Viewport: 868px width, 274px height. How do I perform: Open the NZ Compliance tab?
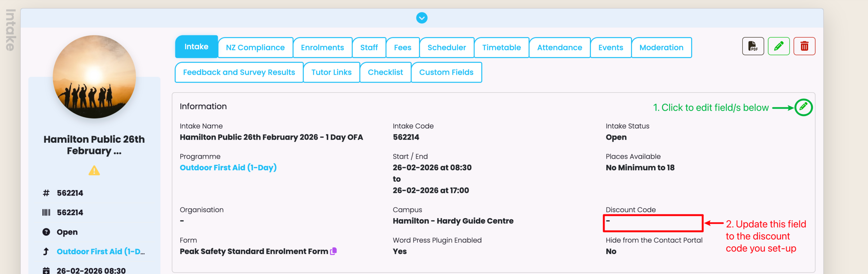tap(255, 48)
